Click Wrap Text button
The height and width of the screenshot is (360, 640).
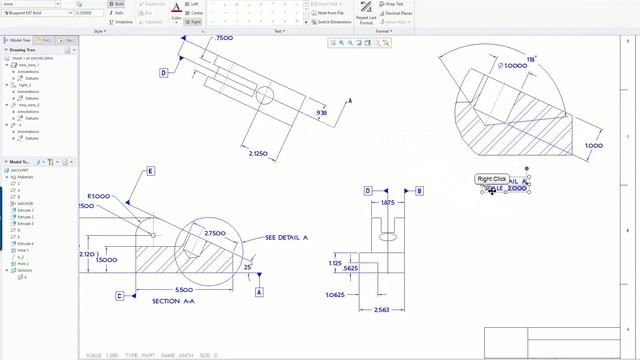pyautogui.click(x=391, y=4)
